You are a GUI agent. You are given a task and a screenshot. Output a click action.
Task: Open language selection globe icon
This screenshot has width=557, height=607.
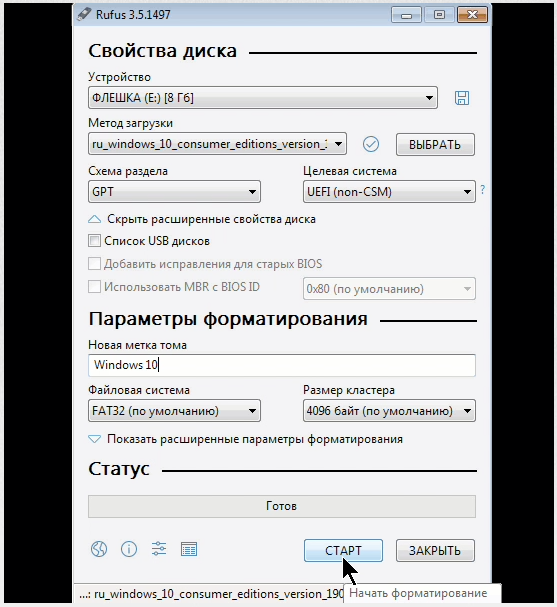point(99,549)
